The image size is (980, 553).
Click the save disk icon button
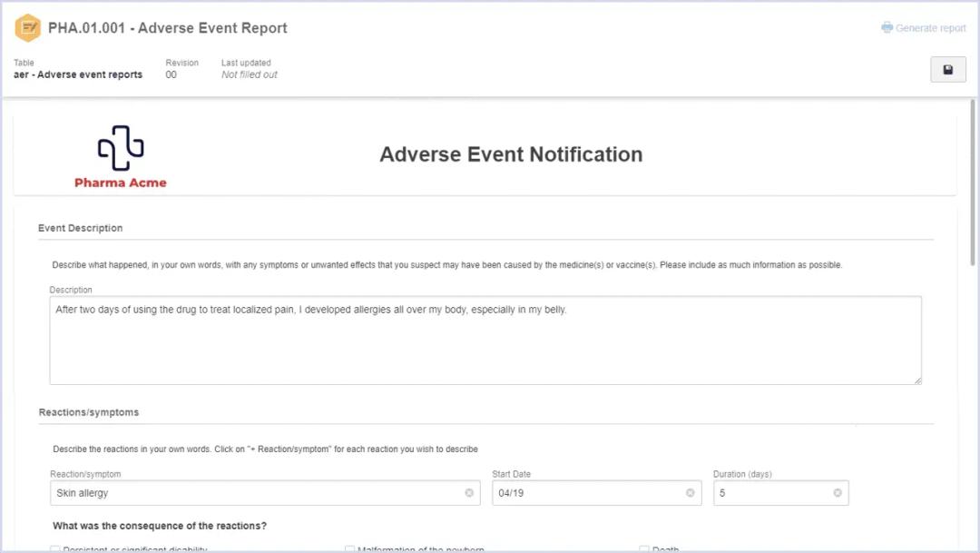[948, 70]
